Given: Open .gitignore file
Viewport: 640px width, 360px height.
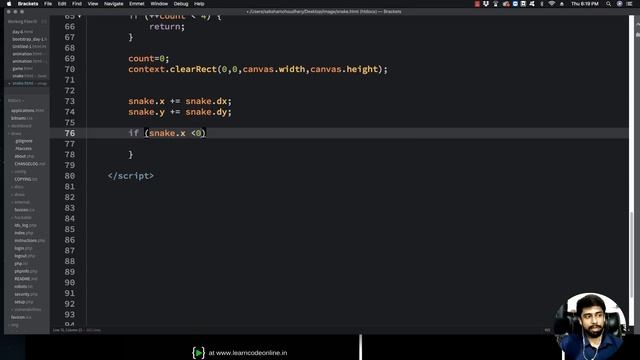Looking at the screenshot, I should (24, 141).
